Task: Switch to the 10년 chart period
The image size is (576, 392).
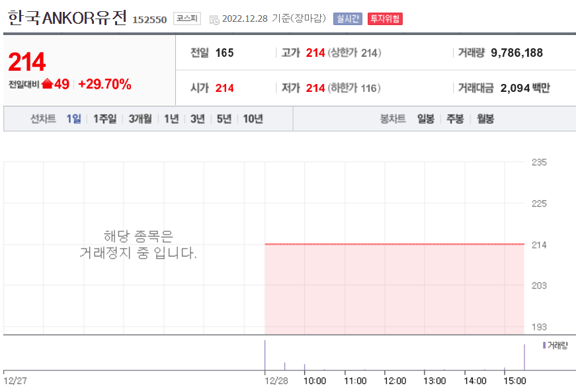Action: click(252, 119)
